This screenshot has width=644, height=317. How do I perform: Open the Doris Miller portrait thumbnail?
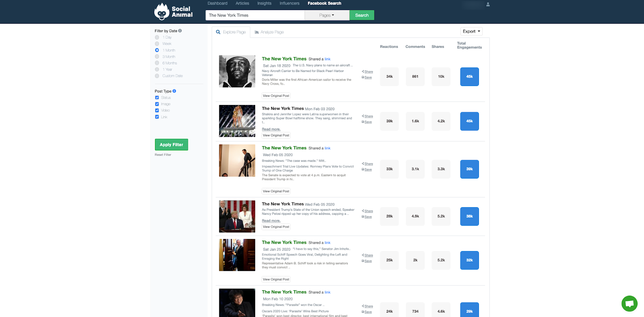237,72
